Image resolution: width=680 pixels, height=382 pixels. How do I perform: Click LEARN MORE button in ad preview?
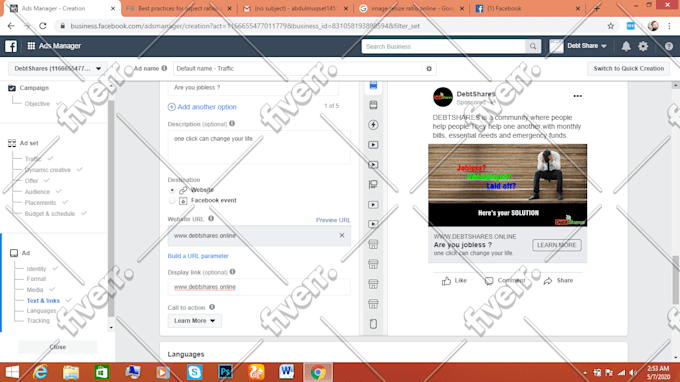556,245
